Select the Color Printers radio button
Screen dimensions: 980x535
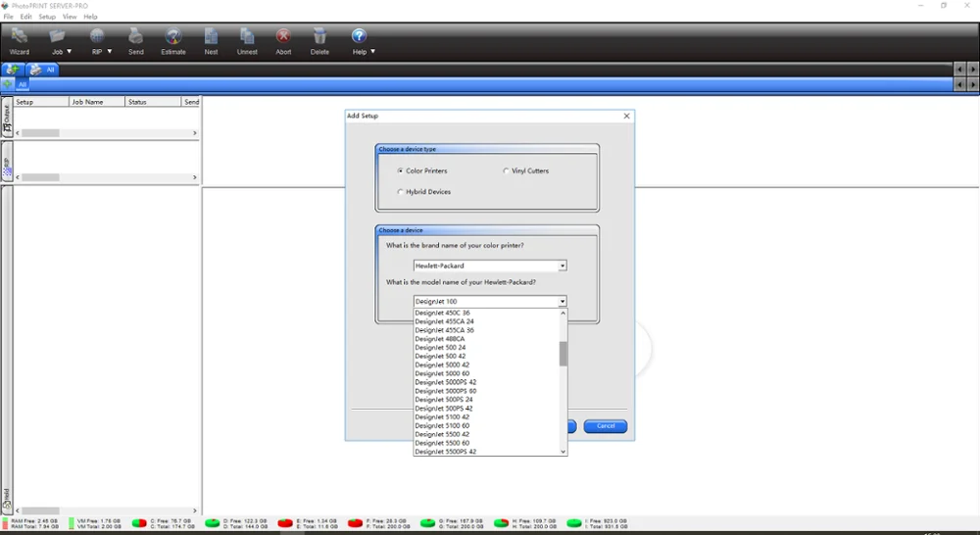click(400, 170)
